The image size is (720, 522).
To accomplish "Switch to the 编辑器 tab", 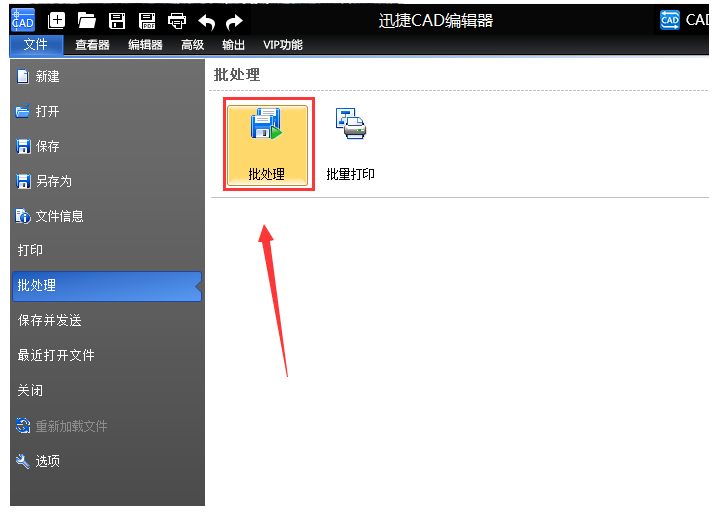I will (x=145, y=45).
